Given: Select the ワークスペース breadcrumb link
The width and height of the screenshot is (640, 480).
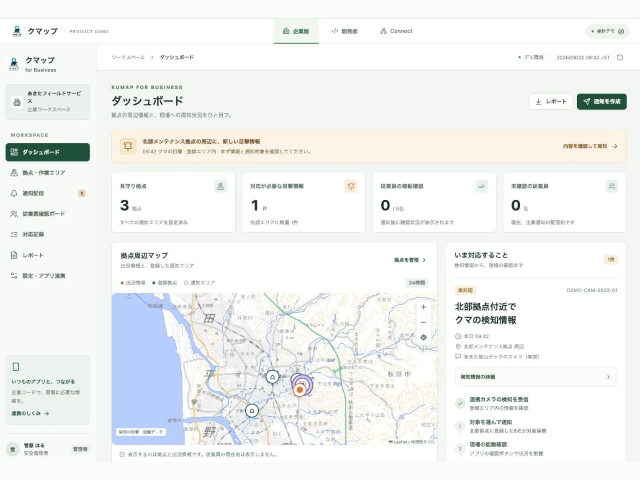Looking at the screenshot, I should [128, 58].
